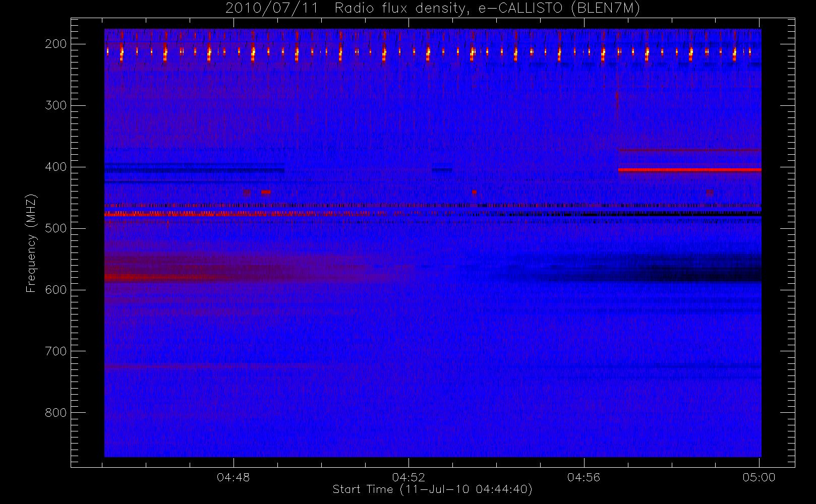Click the 200 frequency tick label
The image size is (816, 504).
(x=55, y=44)
